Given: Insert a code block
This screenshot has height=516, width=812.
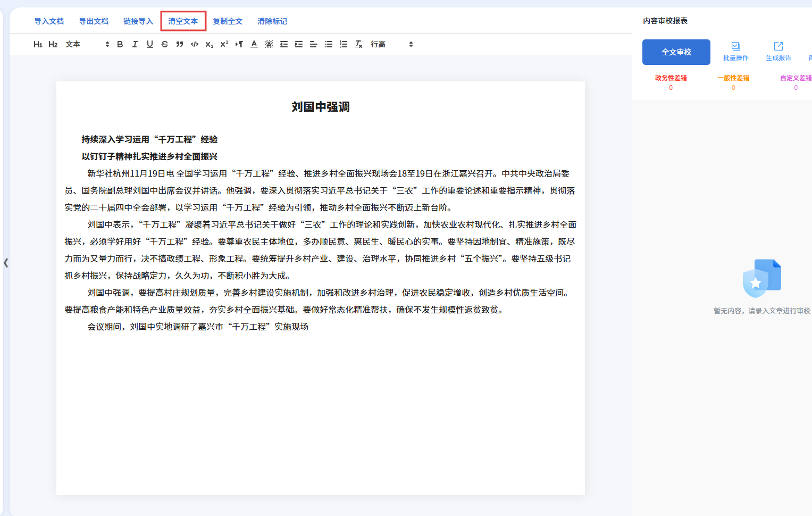Looking at the screenshot, I should tap(195, 44).
